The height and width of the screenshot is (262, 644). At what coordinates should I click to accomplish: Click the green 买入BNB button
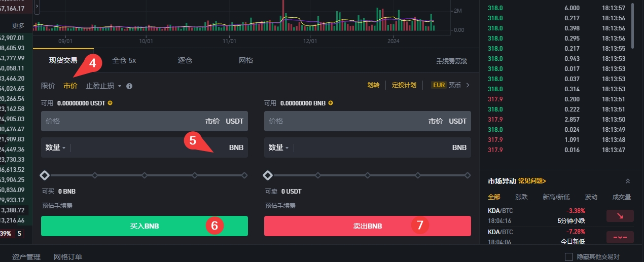(x=145, y=226)
